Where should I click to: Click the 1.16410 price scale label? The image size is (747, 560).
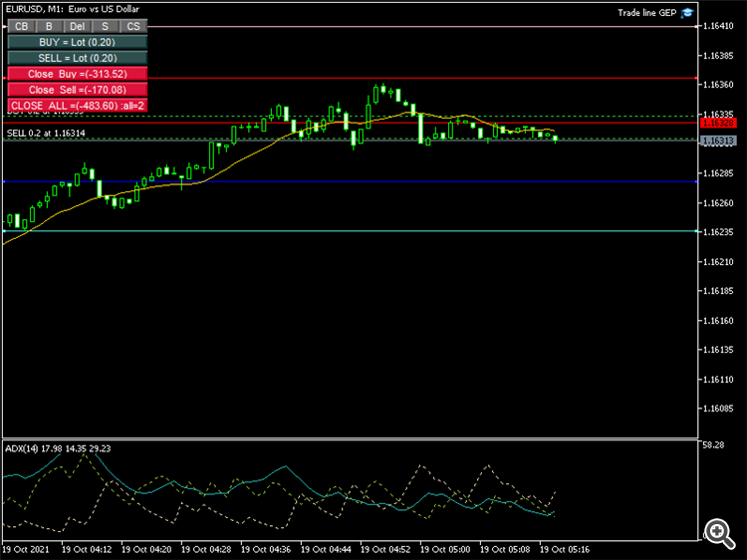[x=718, y=26]
